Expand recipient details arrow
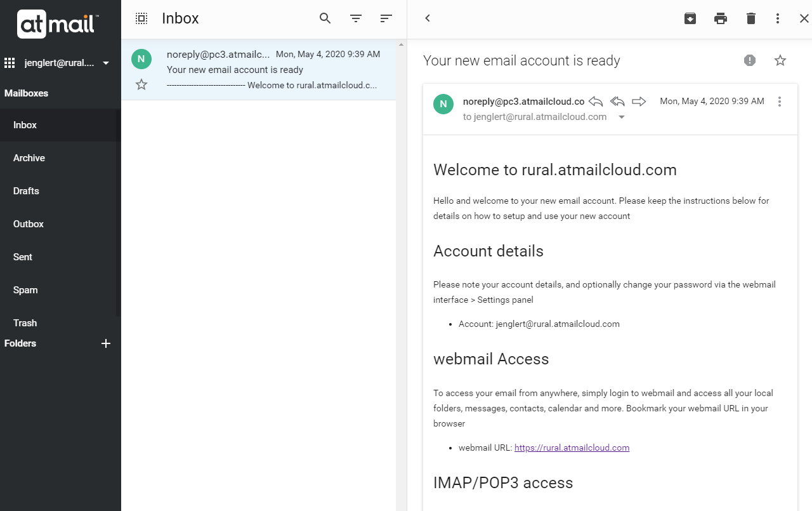The image size is (812, 511). 622,117
